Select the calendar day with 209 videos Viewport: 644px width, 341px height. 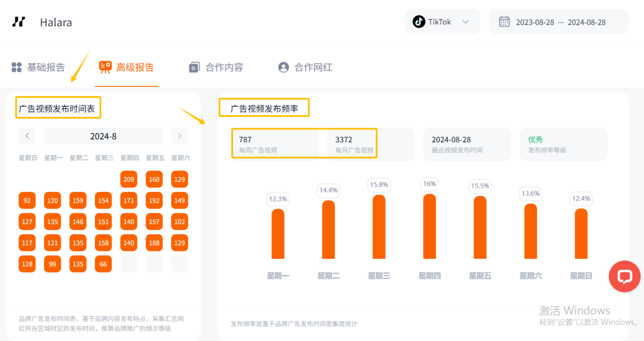tap(129, 179)
